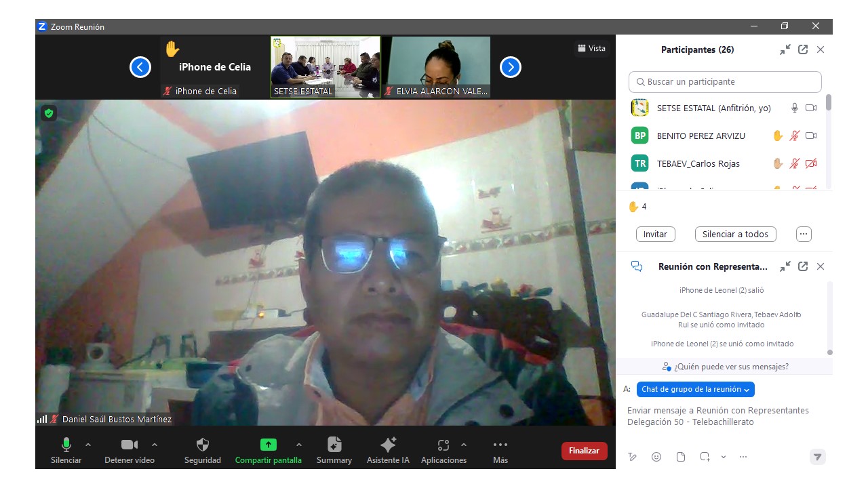Image resolution: width=868 pixels, height=488 pixels.
Task: Launch the Asistente IA sparkle icon
Action: click(388, 445)
